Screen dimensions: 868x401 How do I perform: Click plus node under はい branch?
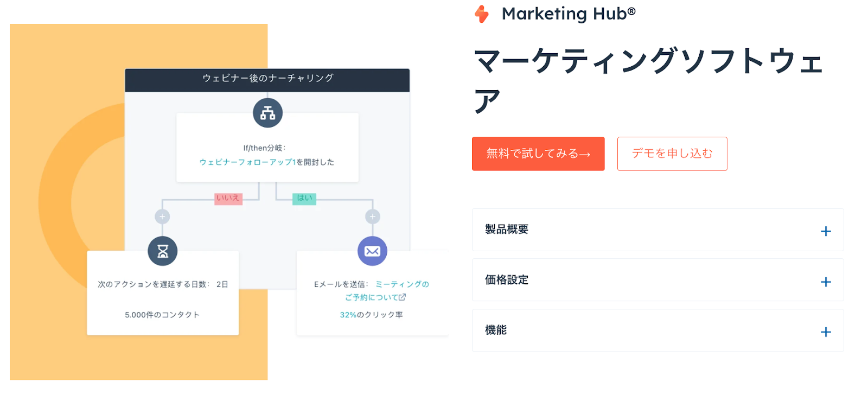click(x=372, y=217)
